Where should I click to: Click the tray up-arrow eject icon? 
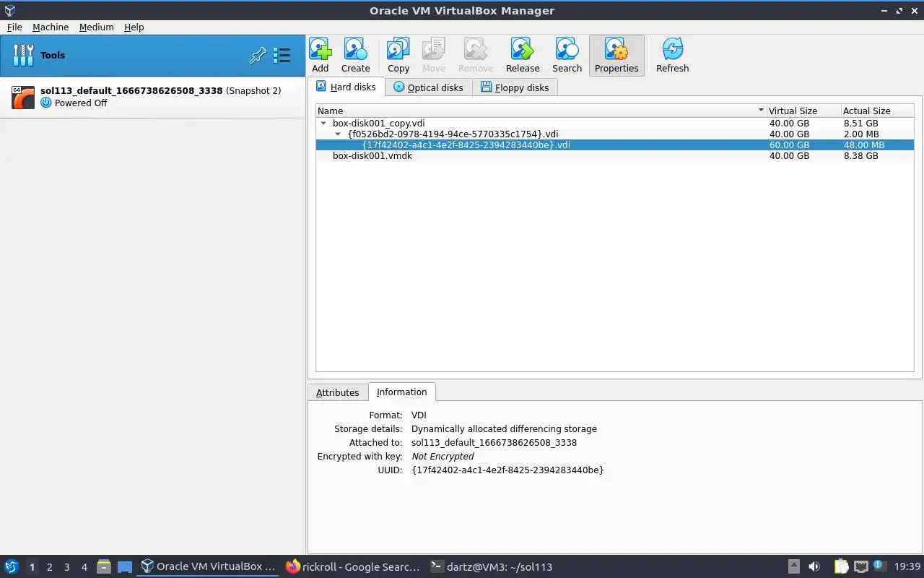pos(793,566)
